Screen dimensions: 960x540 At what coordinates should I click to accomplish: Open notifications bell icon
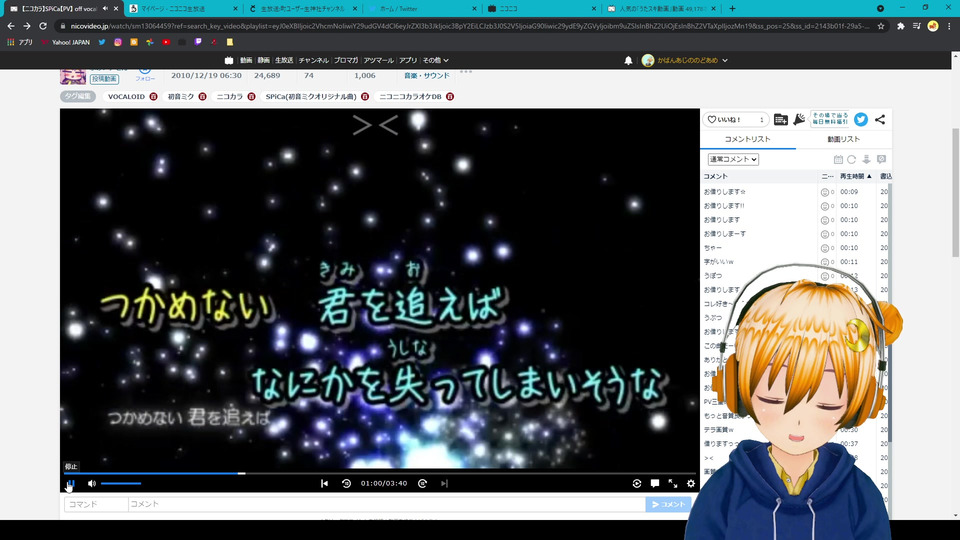tap(628, 61)
